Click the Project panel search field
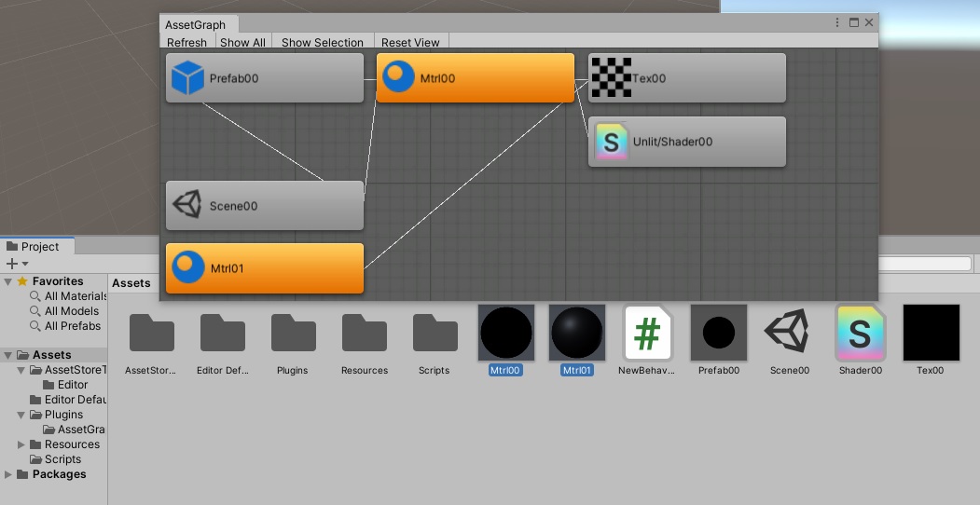Viewport: 980px width, 505px height. click(926, 264)
